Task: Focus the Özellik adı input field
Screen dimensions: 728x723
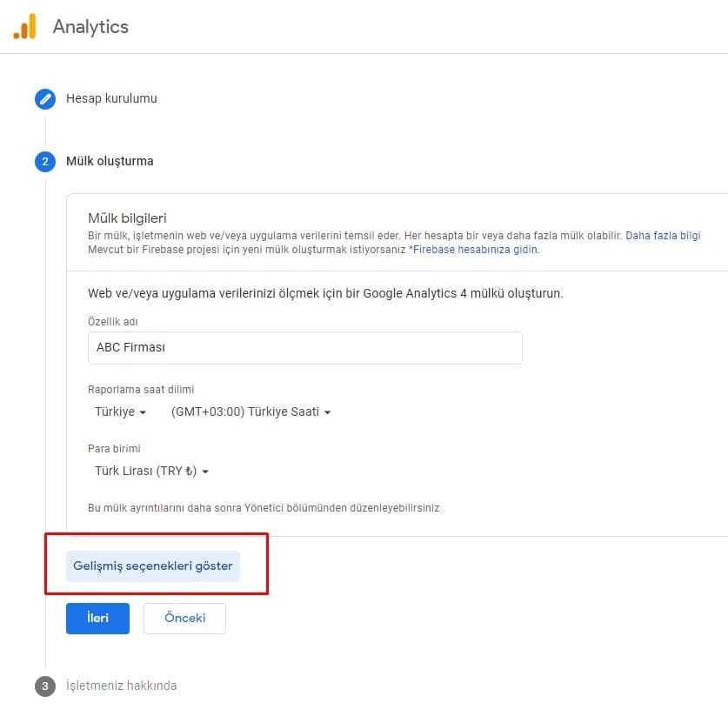Action: click(305, 348)
